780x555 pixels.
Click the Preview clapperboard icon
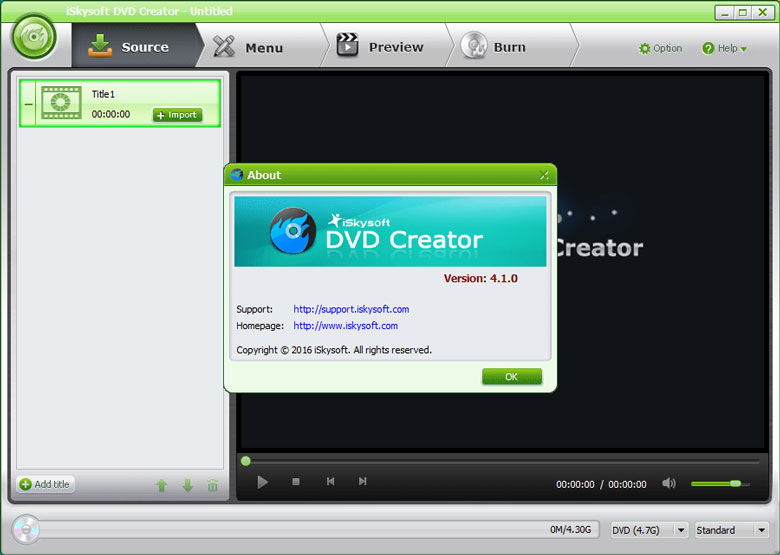347,45
